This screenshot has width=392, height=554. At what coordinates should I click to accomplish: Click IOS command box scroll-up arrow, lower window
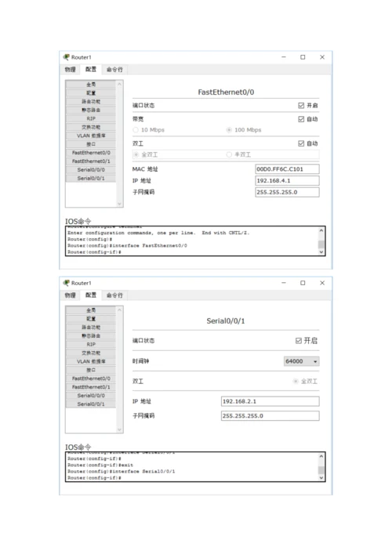(321, 456)
